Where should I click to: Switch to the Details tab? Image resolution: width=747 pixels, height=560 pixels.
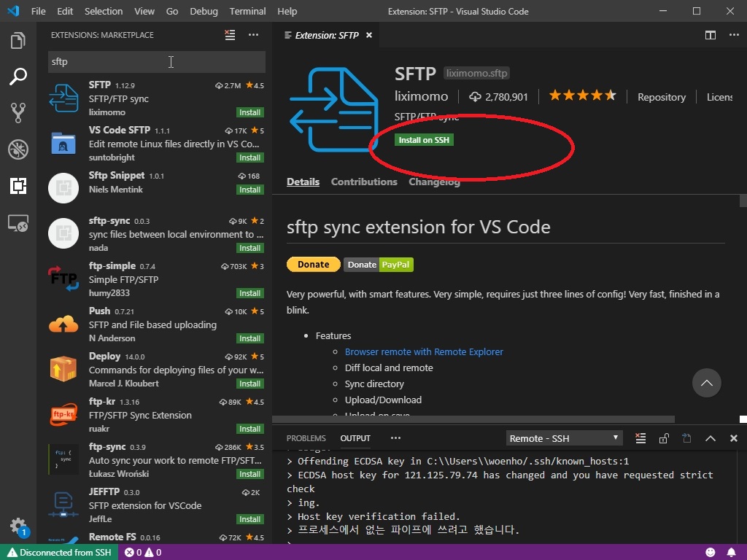303,182
